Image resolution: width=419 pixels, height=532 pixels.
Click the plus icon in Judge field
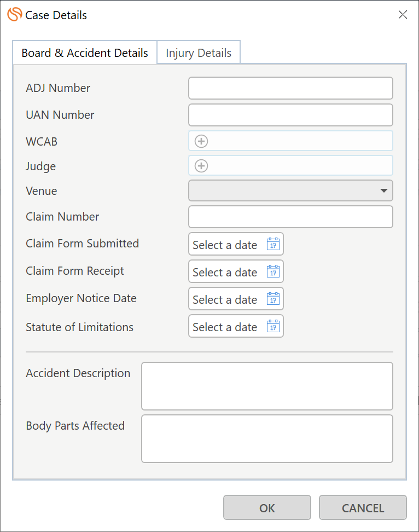pos(201,166)
